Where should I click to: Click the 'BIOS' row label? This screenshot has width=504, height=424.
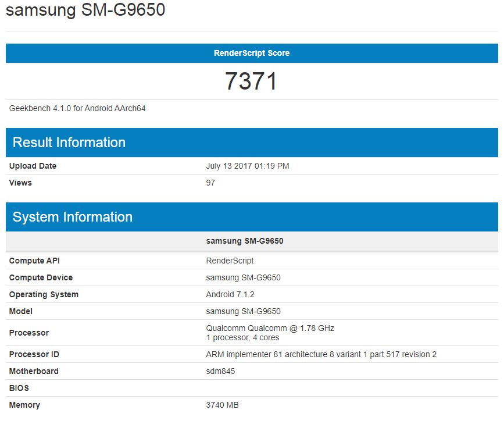coord(19,388)
